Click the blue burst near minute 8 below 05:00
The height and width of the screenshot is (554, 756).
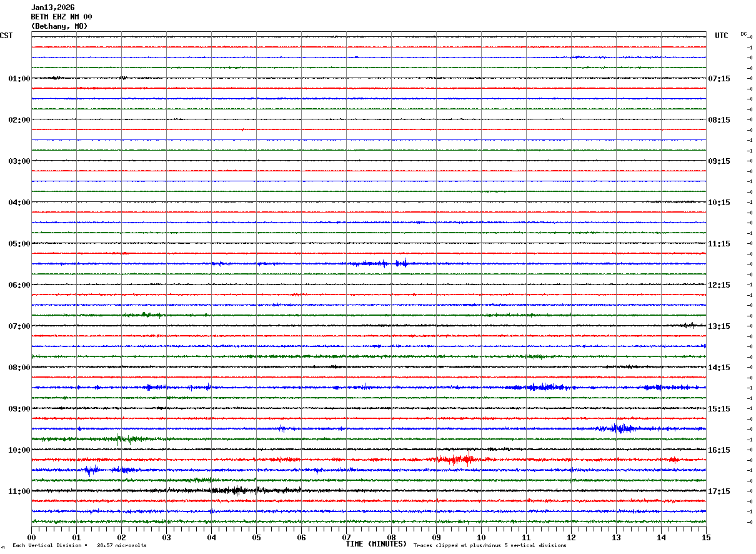[403, 263]
